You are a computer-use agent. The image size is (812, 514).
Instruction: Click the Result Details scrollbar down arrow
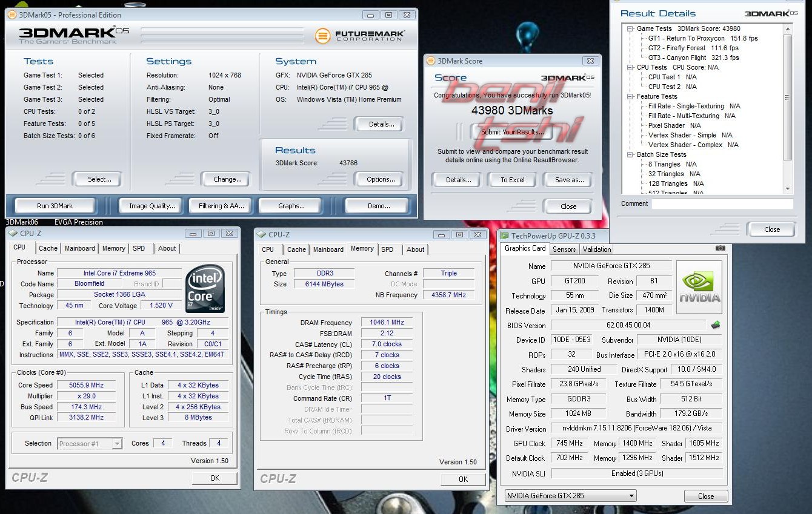(788, 188)
